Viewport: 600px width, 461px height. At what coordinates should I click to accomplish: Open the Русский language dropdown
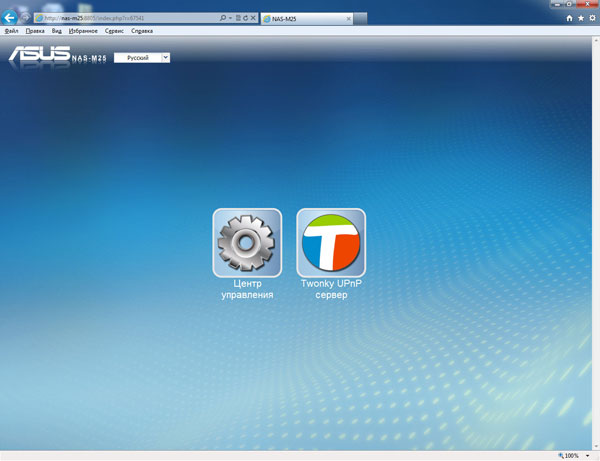pyautogui.click(x=142, y=58)
